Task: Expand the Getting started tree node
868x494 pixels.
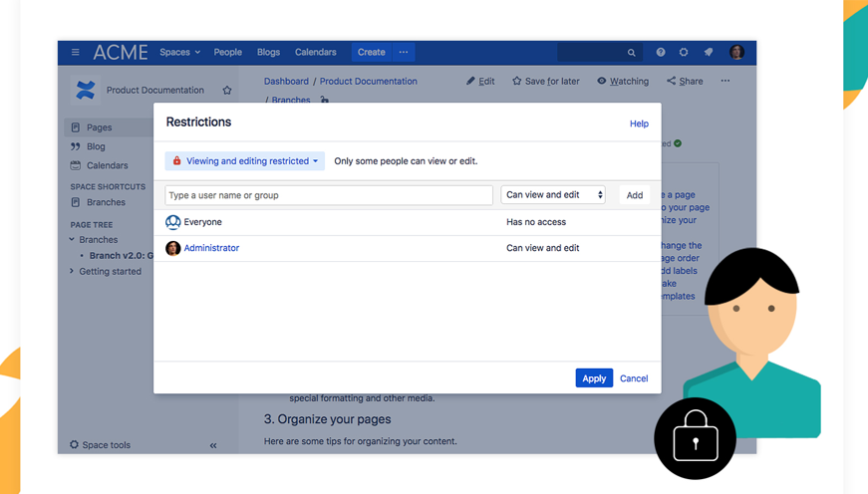Action: click(x=72, y=271)
